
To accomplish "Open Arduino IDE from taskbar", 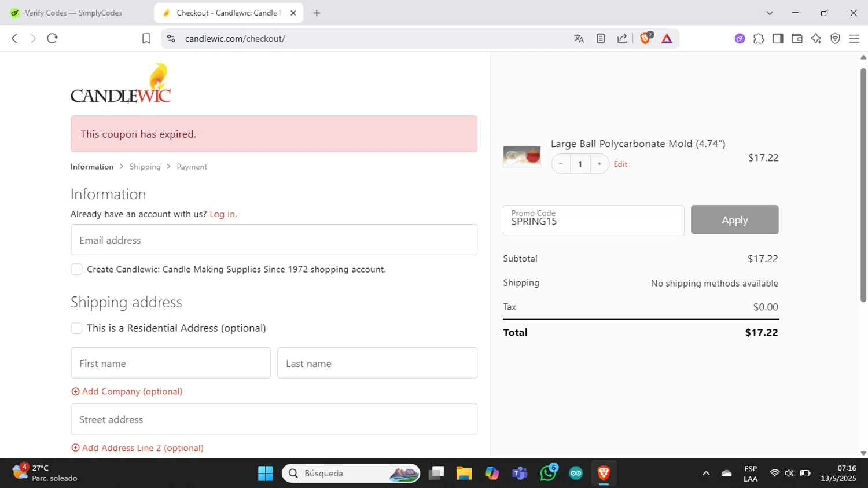I will [x=576, y=474].
